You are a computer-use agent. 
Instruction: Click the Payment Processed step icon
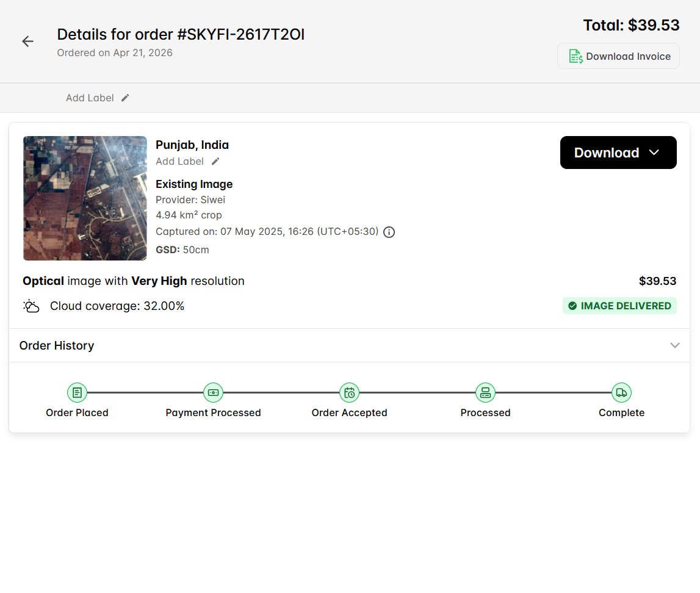coord(214,393)
